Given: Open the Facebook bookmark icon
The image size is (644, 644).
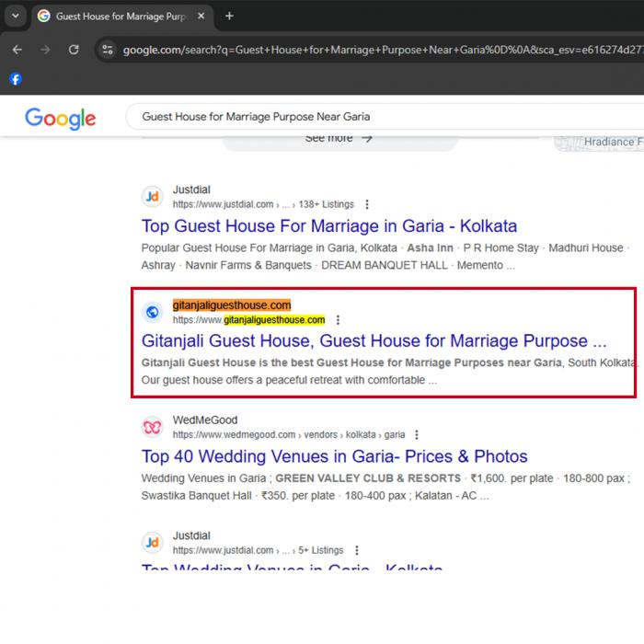Looking at the screenshot, I should point(16,79).
